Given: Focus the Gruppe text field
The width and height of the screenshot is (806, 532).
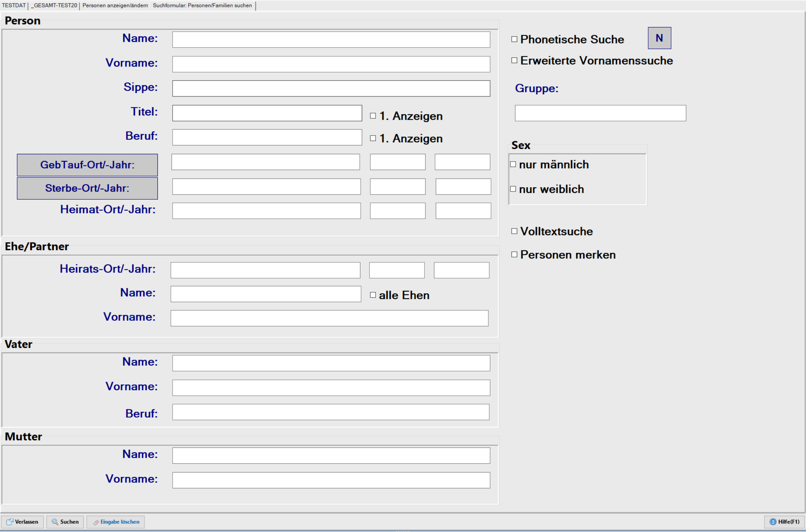Looking at the screenshot, I should pos(600,113).
